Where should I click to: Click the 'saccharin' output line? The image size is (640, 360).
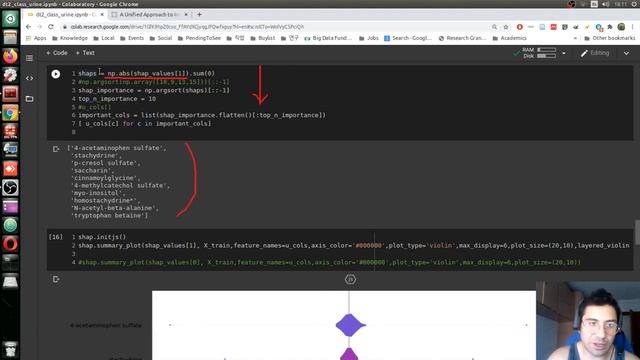92,171
